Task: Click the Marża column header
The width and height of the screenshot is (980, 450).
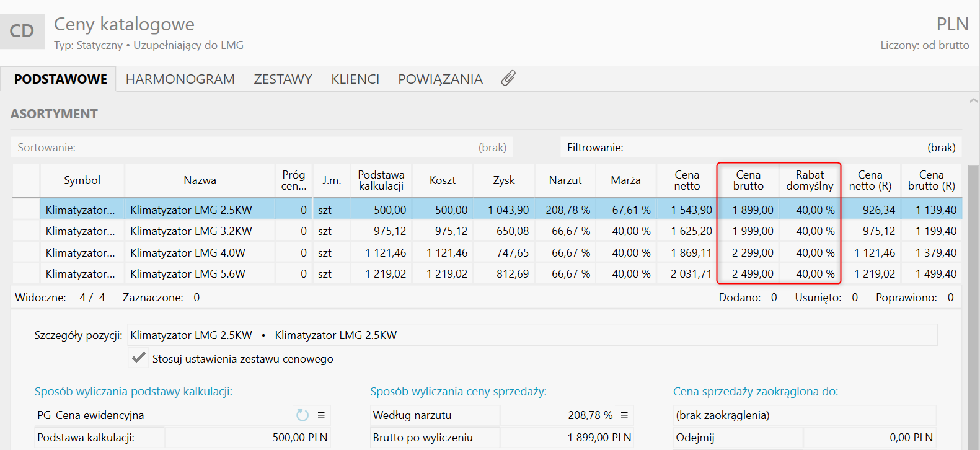Action: tap(626, 180)
